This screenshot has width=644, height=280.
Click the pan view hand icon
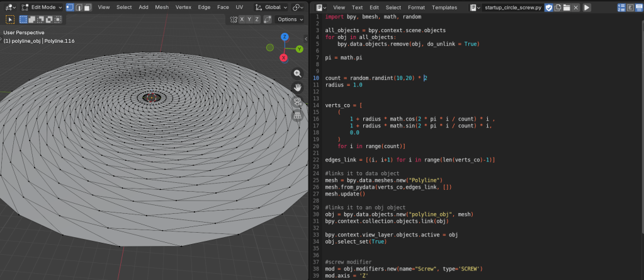(x=298, y=88)
